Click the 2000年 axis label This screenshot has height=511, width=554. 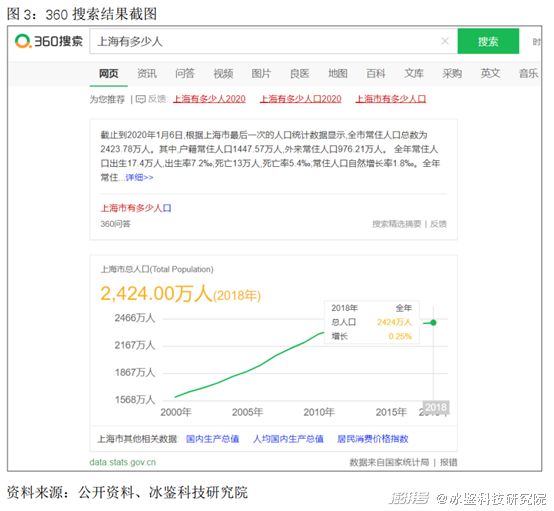tap(176, 412)
